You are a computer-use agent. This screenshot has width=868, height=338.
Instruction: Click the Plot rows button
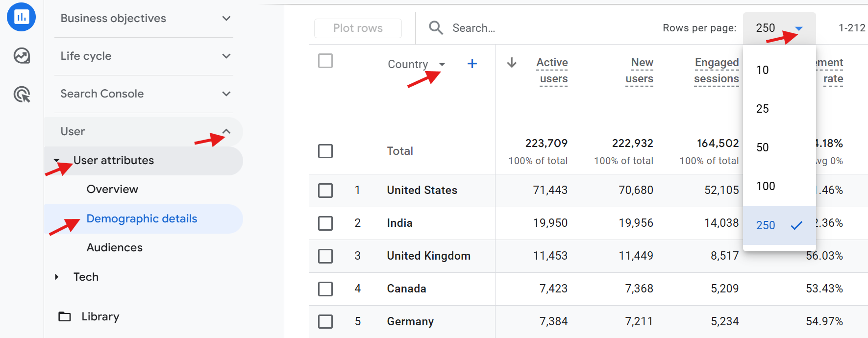(358, 28)
